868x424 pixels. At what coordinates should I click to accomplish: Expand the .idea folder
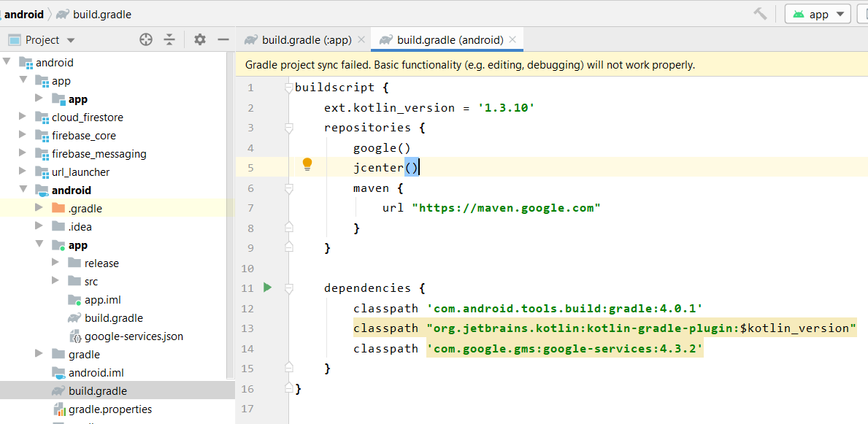[39, 226]
